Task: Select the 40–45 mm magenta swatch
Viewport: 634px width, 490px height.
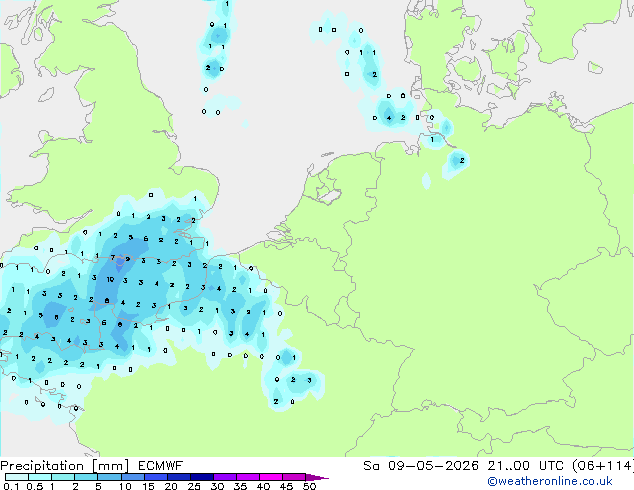Action: click(271, 477)
